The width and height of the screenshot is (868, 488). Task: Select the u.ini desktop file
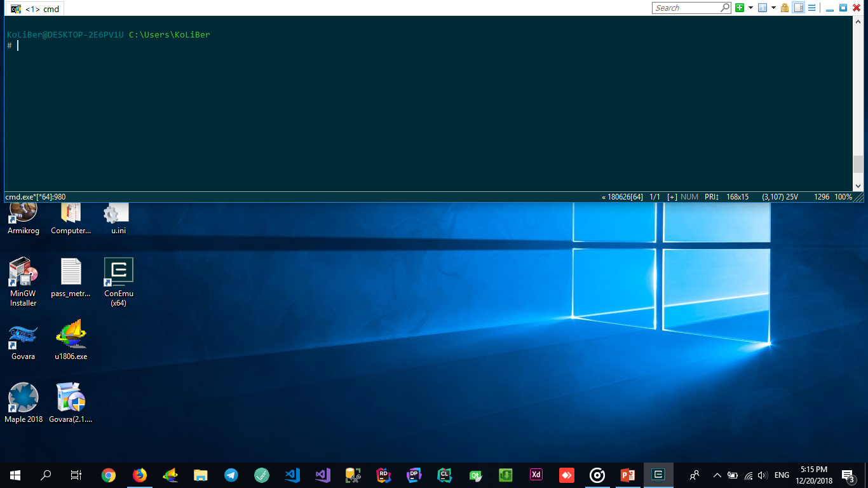(x=118, y=217)
